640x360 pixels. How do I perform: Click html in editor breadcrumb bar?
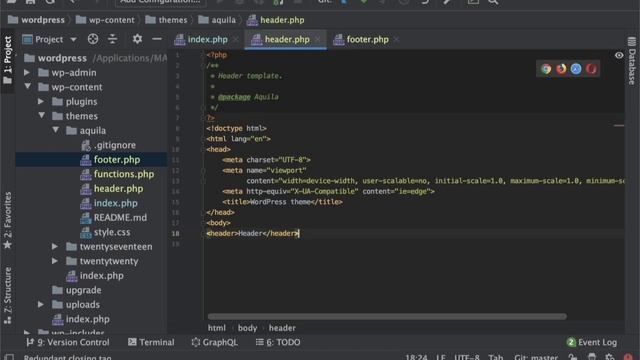216,328
